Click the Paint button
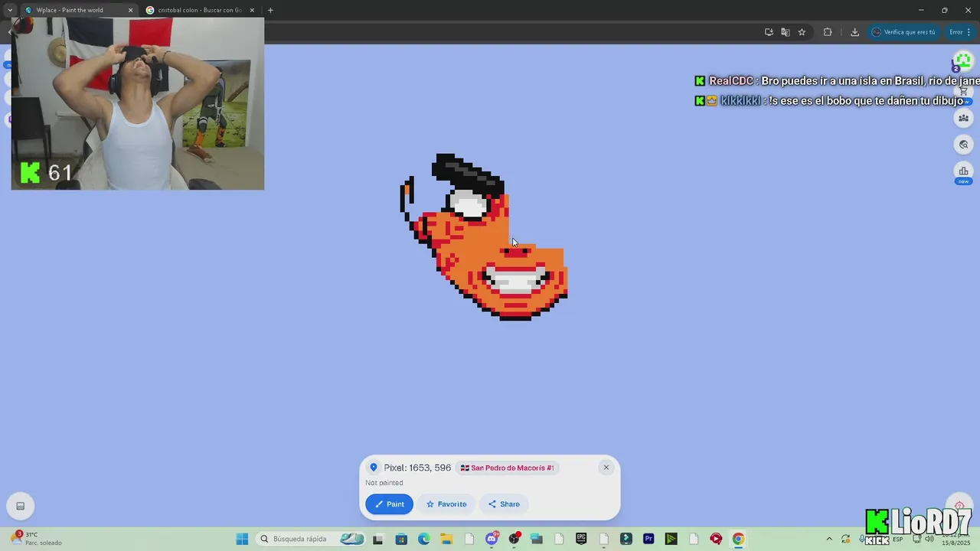The height and width of the screenshot is (551, 980). [x=389, y=504]
